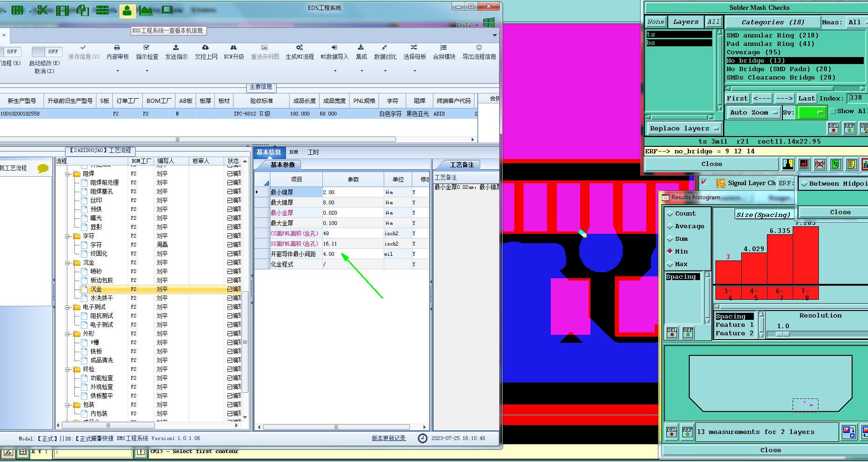Click 发送指示 upload icon in ribbon
Screen dimensions: 868x462
click(176, 48)
